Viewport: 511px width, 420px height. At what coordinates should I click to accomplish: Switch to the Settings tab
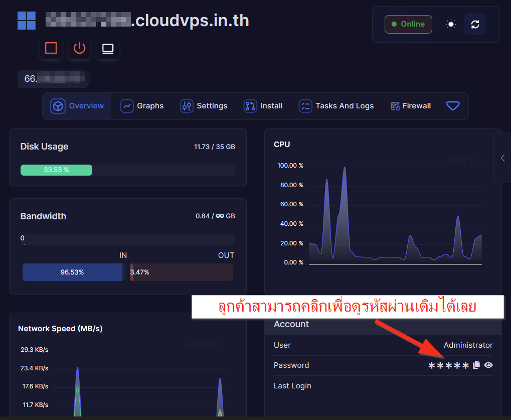(204, 106)
